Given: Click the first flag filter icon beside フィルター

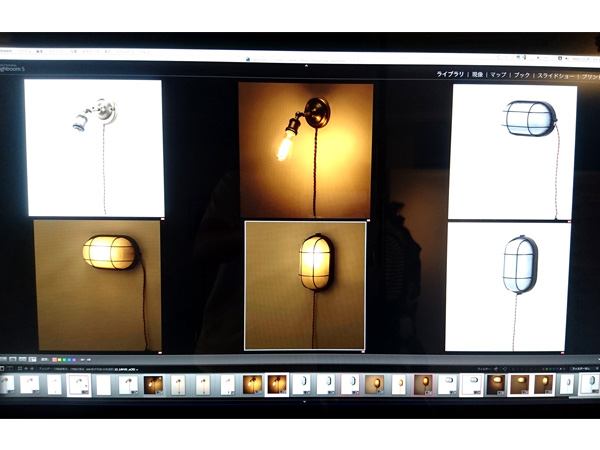Looking at the screenshot, I should pyautogui.click(x=496, y=369).
